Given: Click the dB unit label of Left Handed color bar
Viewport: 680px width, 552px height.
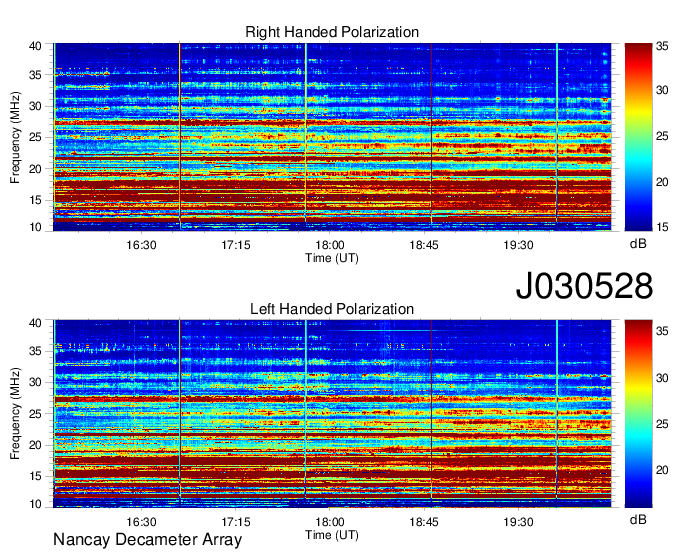Looking at the screenshot, I should click(x=638, y=520).
